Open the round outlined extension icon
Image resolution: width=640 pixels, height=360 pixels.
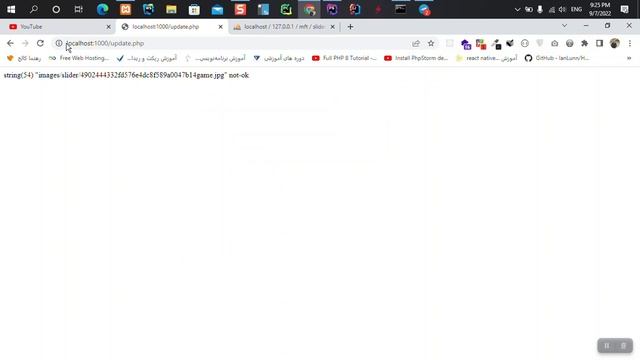coord(524,43)
